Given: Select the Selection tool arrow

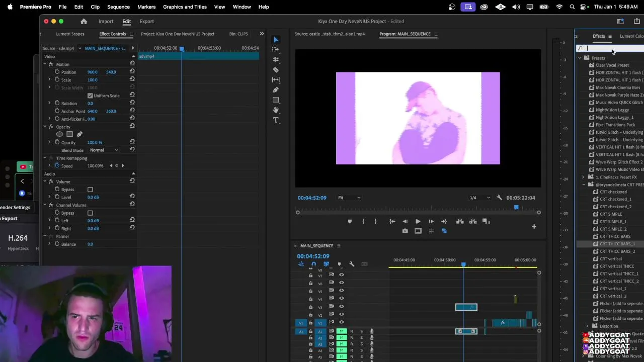Looking at the screenshot, I should coord(276,40).
